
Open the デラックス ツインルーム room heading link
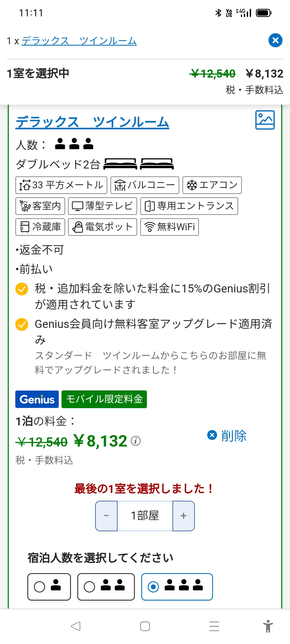[x=92, y=122]
